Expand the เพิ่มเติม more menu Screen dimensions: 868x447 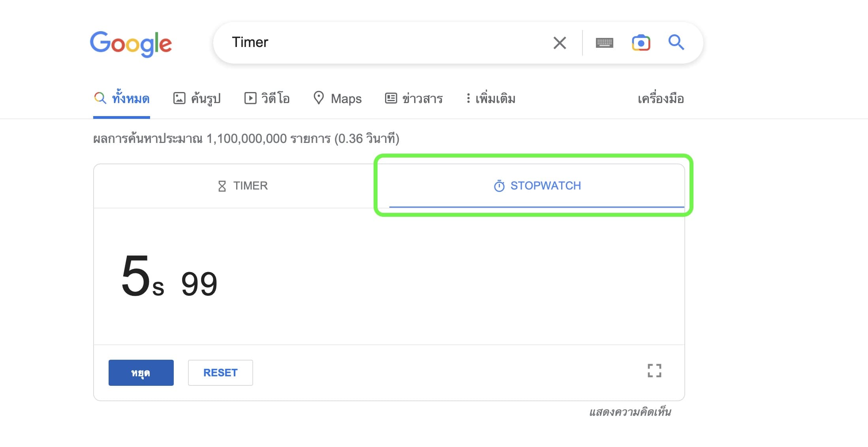[490, 98]
